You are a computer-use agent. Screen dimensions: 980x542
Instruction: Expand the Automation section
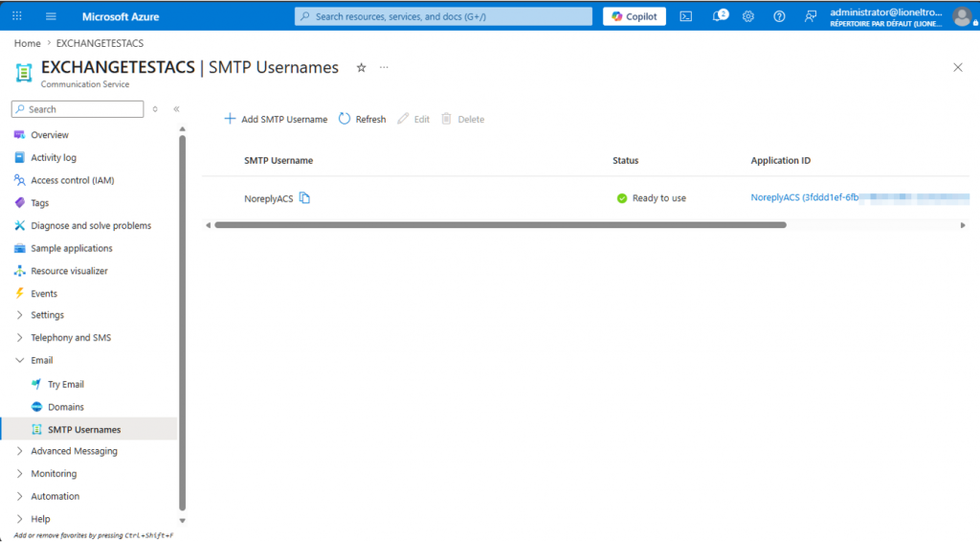click(19, 496)
